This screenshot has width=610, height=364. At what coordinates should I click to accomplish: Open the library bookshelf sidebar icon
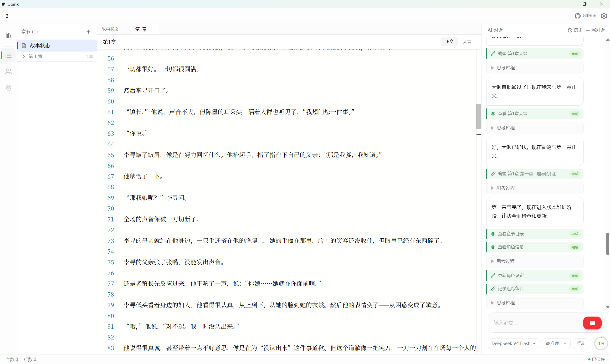[x=9, y=35]
